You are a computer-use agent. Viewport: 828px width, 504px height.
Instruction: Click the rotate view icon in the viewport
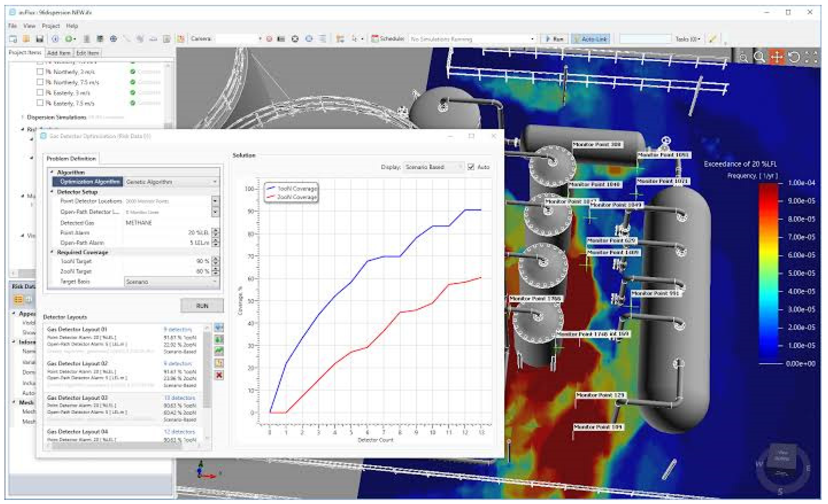[x=794, y=57]
